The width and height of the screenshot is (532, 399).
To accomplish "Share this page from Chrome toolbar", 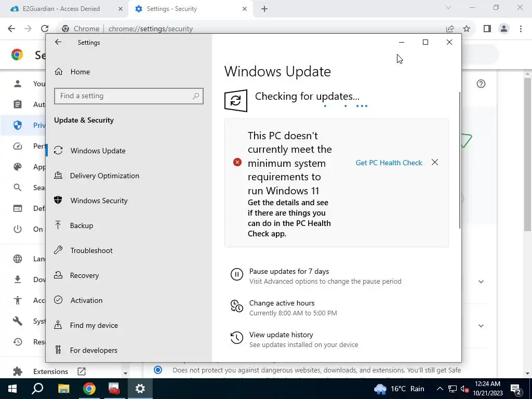I will coord(450,29).
